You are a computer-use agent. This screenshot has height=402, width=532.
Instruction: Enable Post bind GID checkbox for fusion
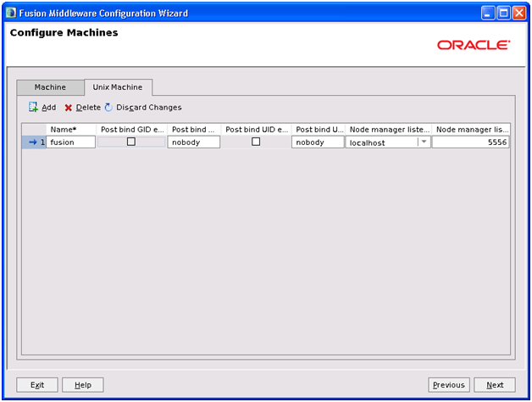point(131,142)
